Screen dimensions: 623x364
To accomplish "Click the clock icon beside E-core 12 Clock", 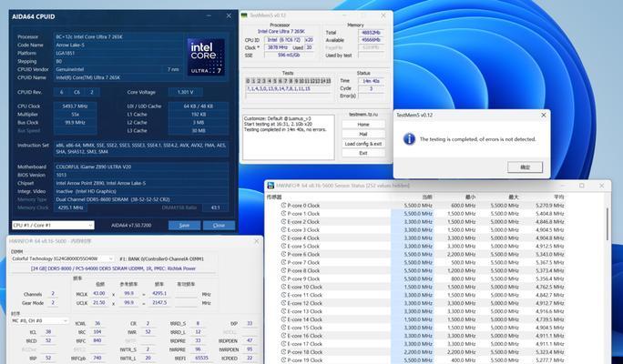I will (283, 303).
